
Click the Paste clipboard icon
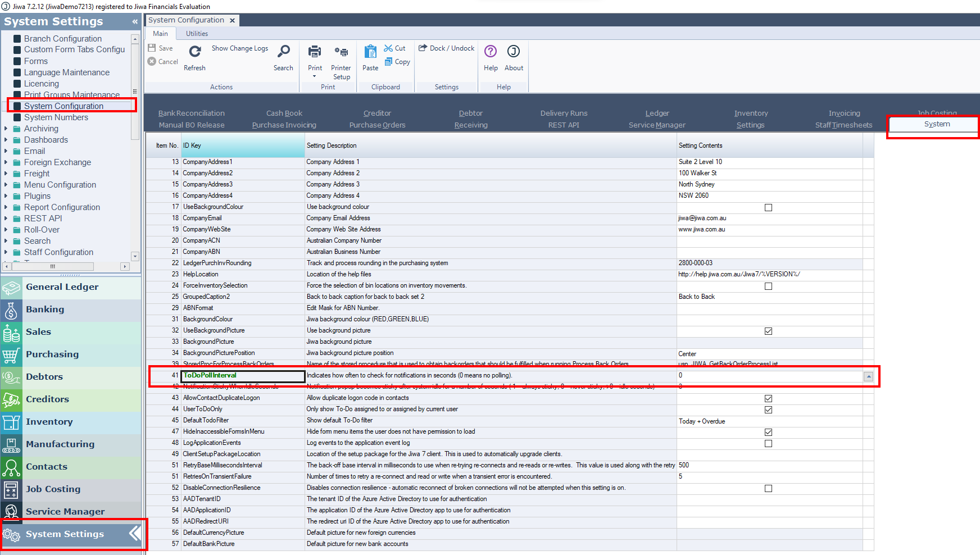click(370, 52)
